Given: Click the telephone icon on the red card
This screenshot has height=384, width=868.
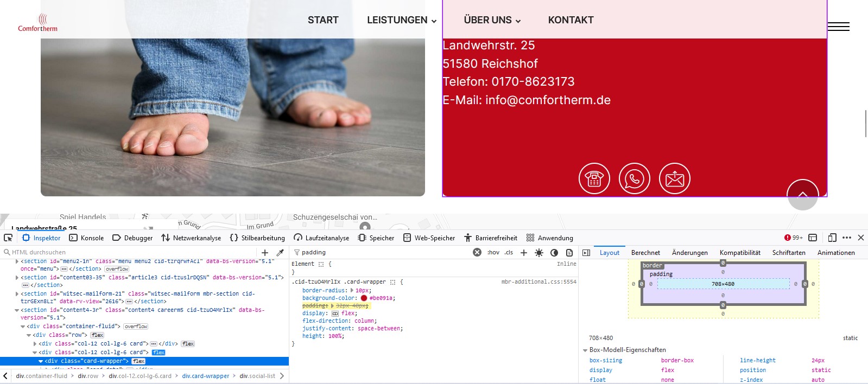Looking at the screenshot, I should pyautogui.click(x=594, y=178).
